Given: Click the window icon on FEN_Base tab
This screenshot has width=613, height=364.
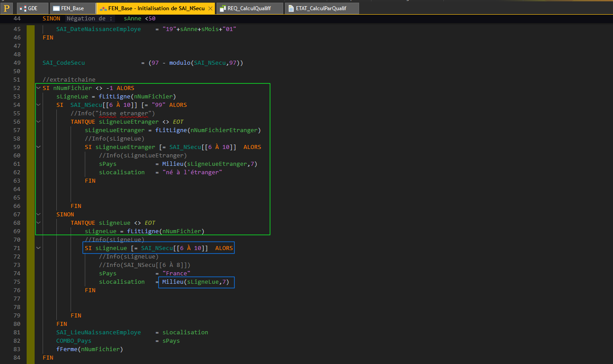Looking at the screenshot, I should 56,8.
